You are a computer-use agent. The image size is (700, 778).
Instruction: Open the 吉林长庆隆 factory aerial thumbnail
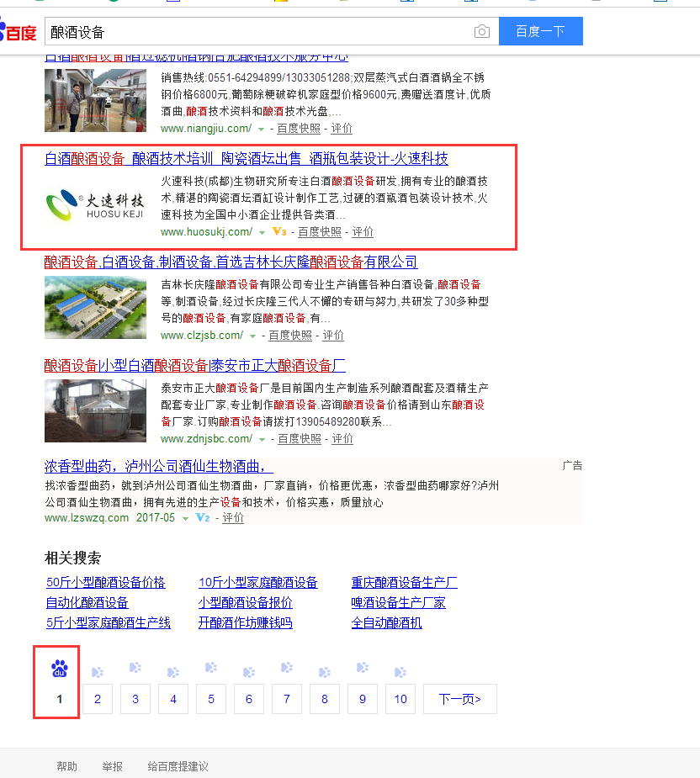[95, 307]
